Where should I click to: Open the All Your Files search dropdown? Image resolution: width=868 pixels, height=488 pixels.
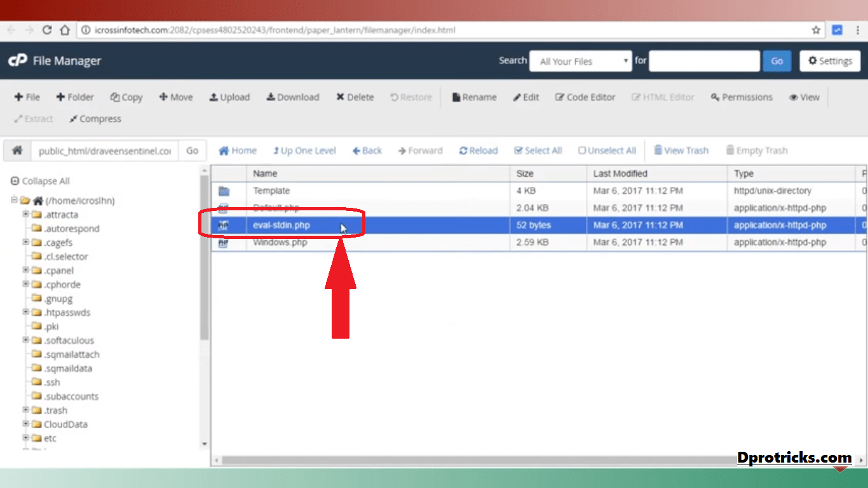point(581,61)
